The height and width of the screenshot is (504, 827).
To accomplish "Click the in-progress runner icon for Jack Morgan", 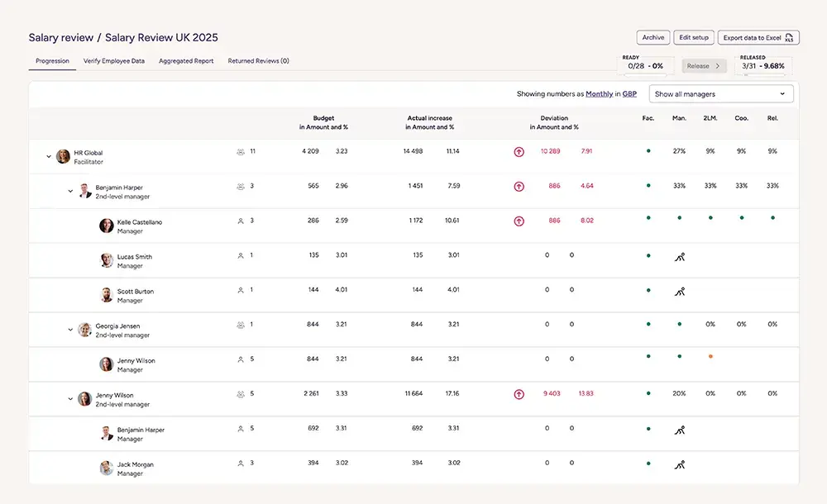I will click(x=679, y=464).
